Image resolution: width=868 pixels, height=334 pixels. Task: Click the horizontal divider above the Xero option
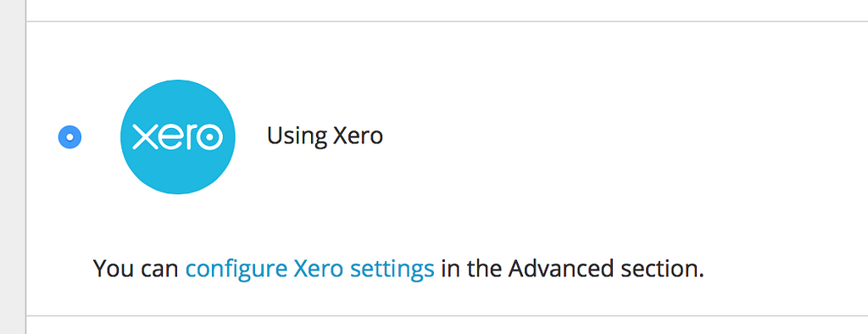coord(447,21)
